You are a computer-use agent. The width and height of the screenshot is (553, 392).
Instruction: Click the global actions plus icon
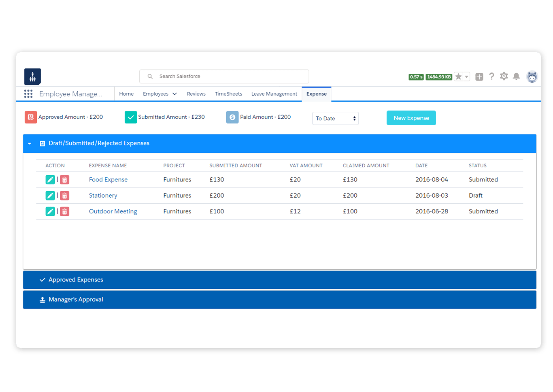click(x=479, y=77)
